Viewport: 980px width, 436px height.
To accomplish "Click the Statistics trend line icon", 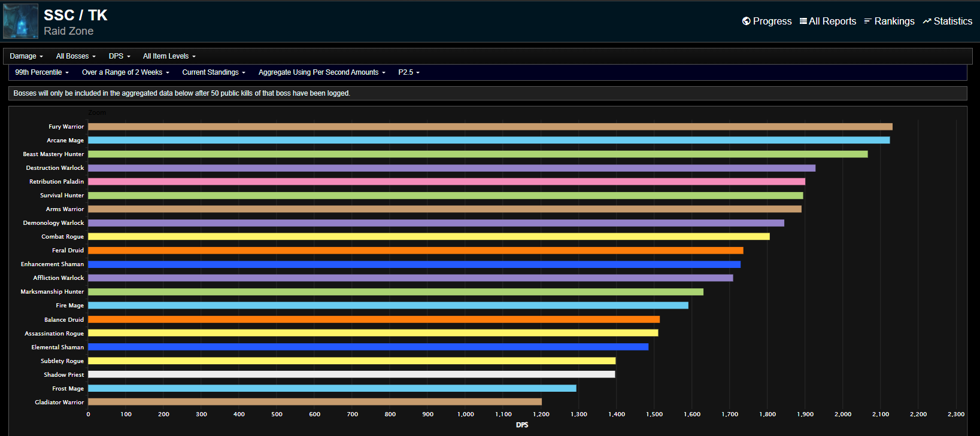I will tap(927, 21).
